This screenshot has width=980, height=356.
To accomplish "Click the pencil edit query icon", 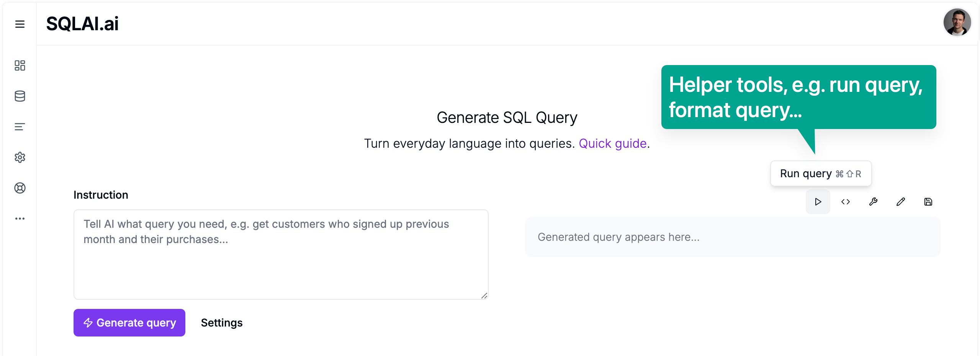I will click(x=900, y=202).
